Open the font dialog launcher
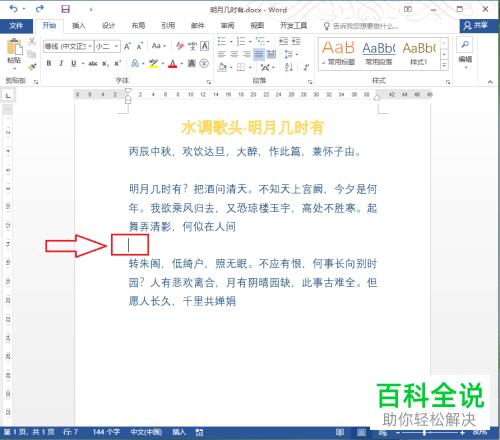 [209, 81]
